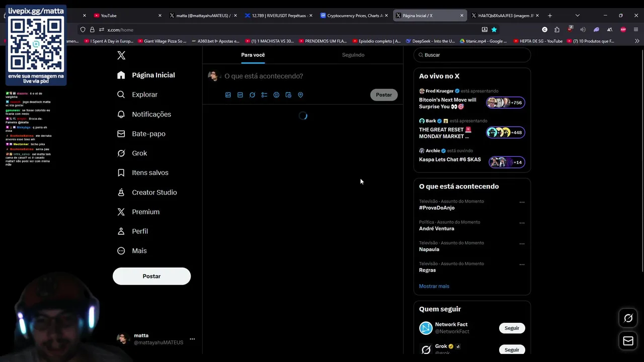The width and height of the screenshot is (644, 362).
Task: Click the Buscar search field
Action: click(x=472, y=55)
